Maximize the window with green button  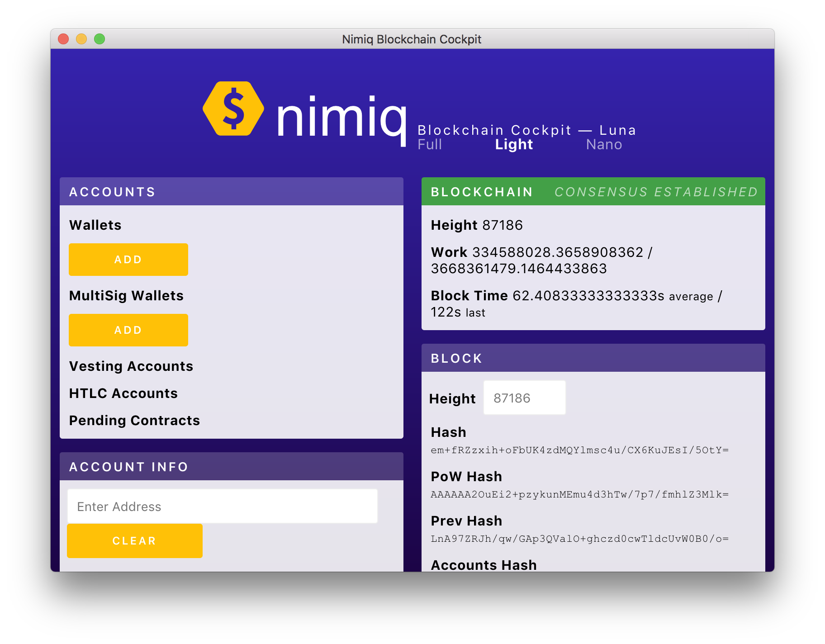click(x=100, y=39)
